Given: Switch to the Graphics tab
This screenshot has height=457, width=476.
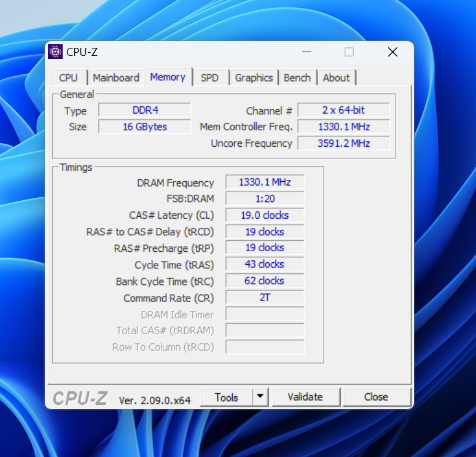Looking at the screenshot, I should point(254,78).
